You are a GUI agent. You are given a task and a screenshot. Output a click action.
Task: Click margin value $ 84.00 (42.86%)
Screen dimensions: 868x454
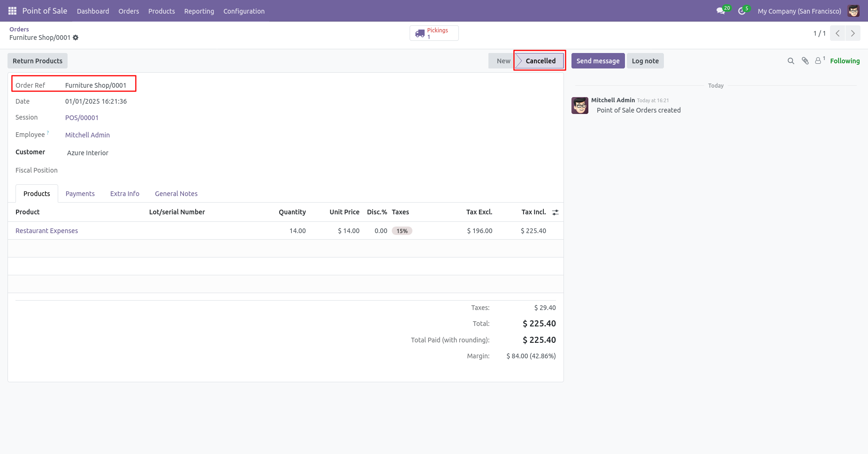[531, 356]
